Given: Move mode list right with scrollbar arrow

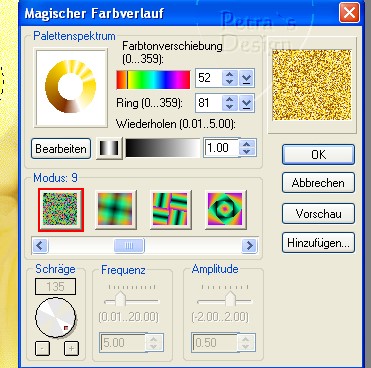Looking at the screenshot, I should click(250, 246).
